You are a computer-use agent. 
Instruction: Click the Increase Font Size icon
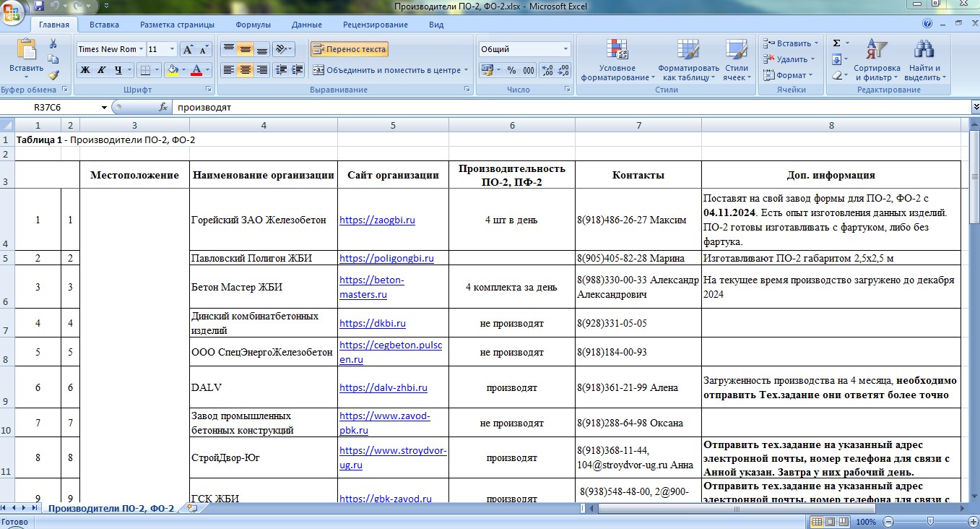coord(188,49)
